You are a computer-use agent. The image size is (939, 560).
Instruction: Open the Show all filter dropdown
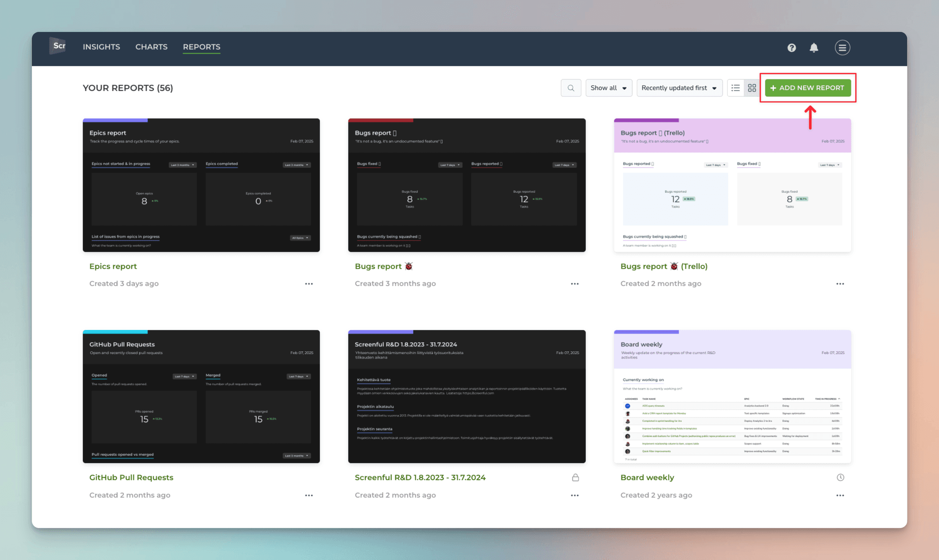(608, 88)
